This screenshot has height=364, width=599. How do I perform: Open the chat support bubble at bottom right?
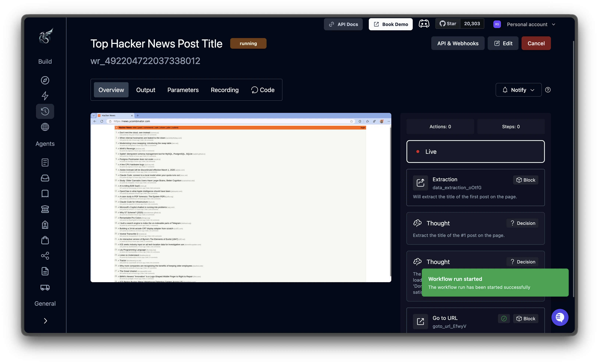click(x=560, y=317)
